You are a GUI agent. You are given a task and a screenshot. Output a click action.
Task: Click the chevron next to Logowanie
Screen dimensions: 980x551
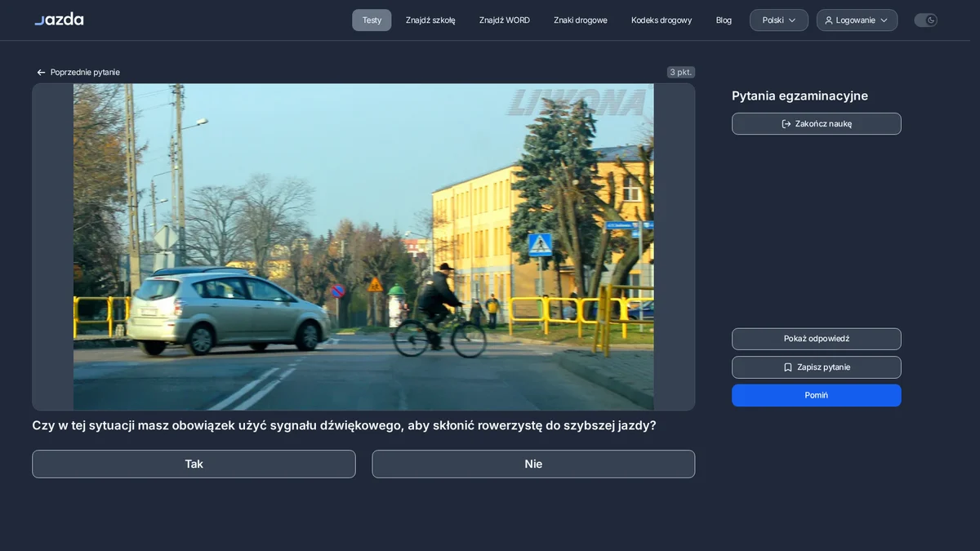coord(884,20)
